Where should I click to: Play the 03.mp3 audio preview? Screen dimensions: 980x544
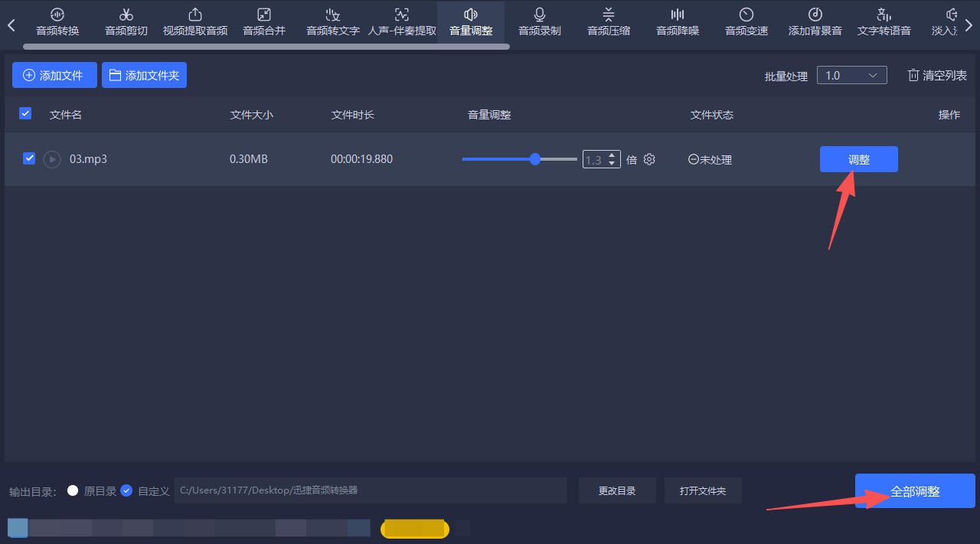pyautogui.click(x=51, y=159)
